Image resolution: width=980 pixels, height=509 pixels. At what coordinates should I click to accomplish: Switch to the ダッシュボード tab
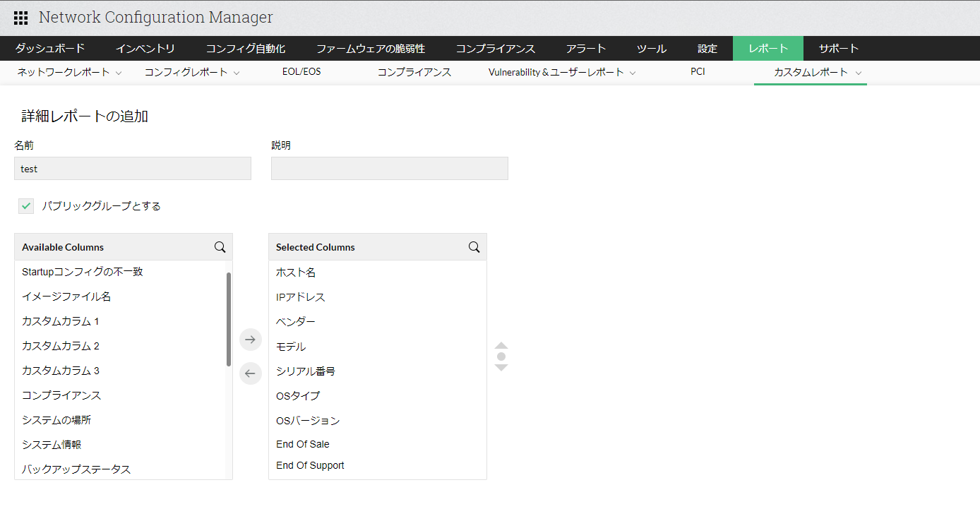coord(50,49)
